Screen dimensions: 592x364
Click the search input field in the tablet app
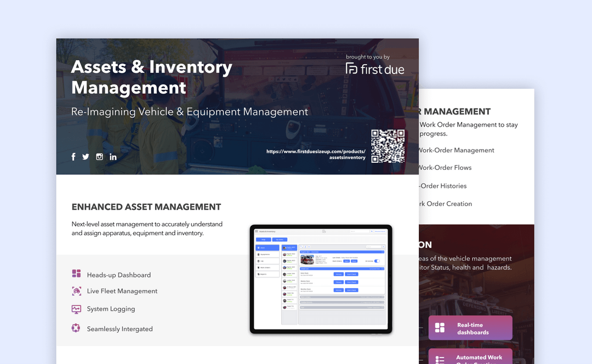tap(360, 231)
